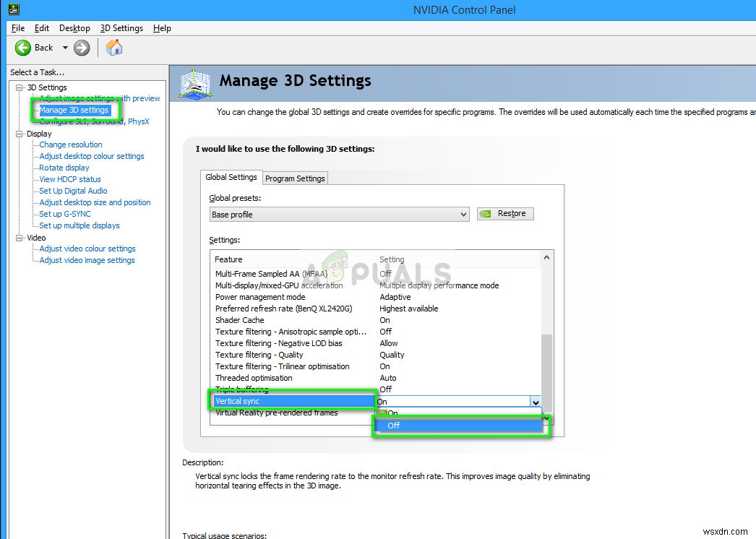756x539 pixels.
Task: Click the NVIDIA icon in the title bar
Action: pyautogui.click(x=13, y=9)
